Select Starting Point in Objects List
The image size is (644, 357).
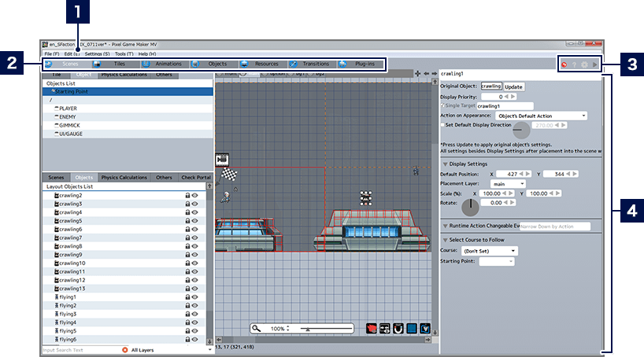click(x=128, y=91)
